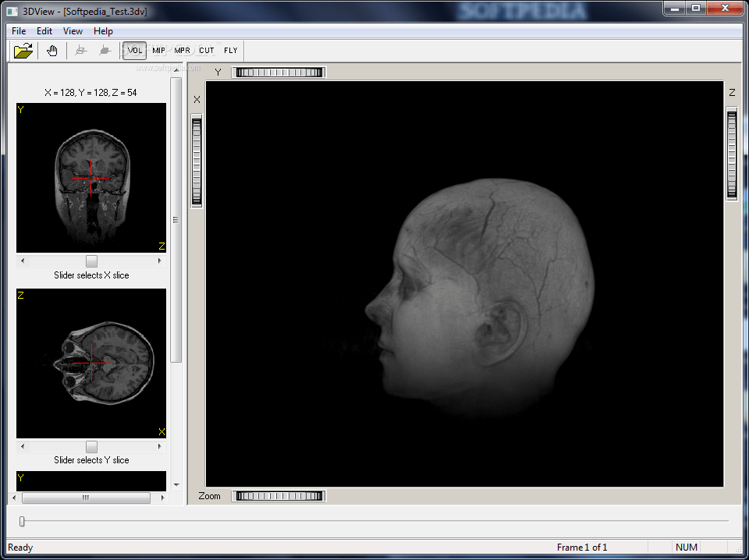This screenshot has width=749, height=560.
Task: Click the horizontal scrollbar right arrow
Action: (x=162, y=498)
